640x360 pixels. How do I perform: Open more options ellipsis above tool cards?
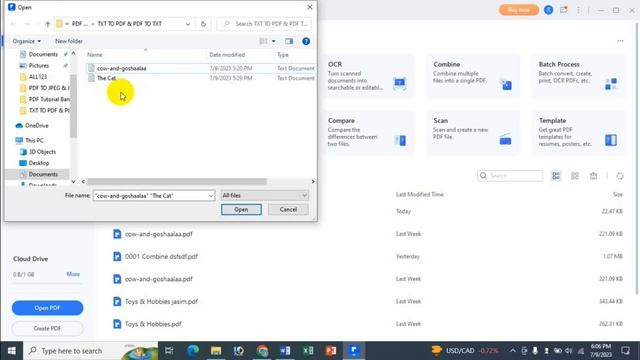click(620, 41)
